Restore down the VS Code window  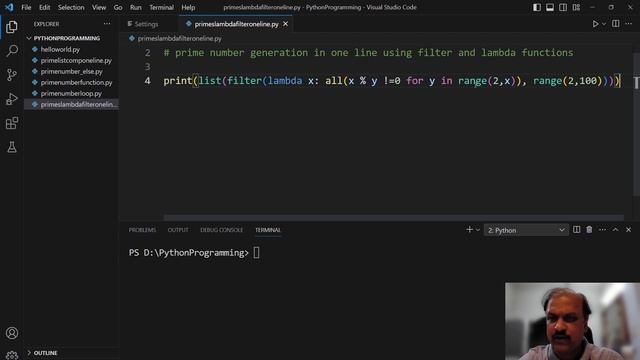[x=611, y=7]
